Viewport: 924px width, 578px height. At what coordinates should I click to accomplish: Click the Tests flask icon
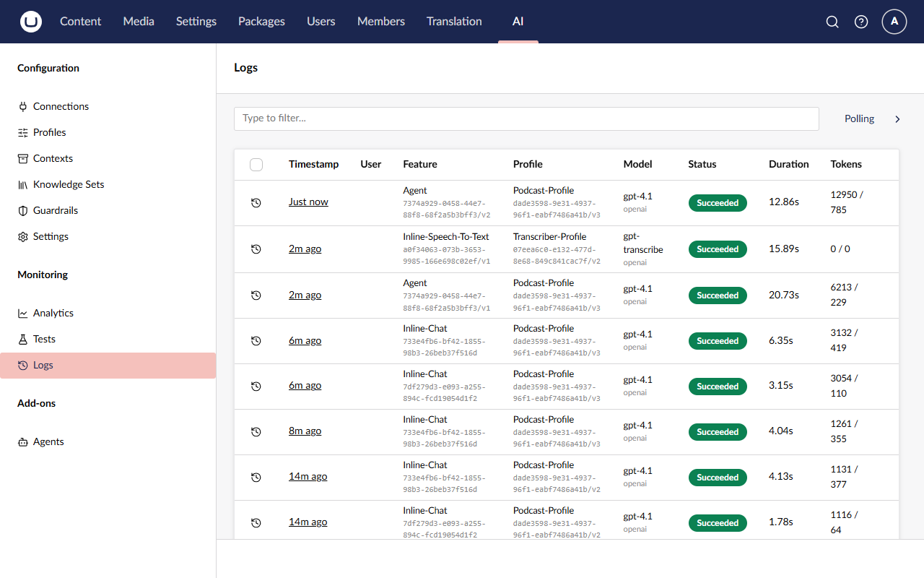click(x=23, y=339)
